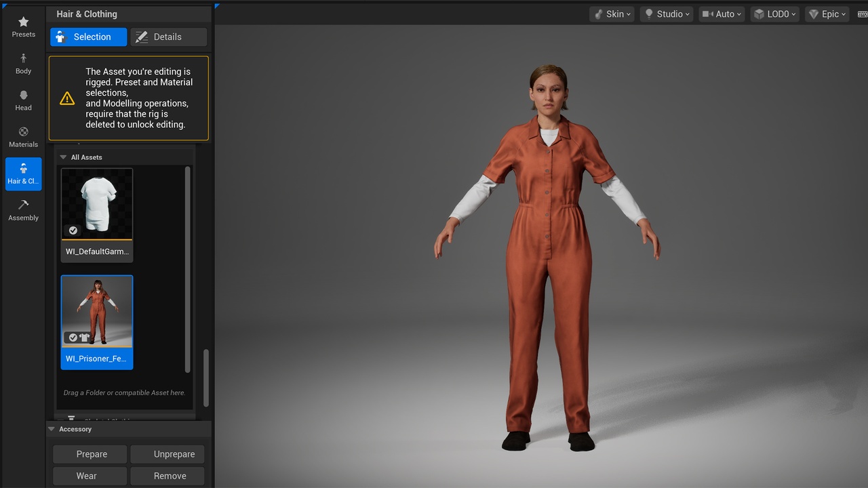
Task: Click the warning triangle icon
Action: (67, 98)
